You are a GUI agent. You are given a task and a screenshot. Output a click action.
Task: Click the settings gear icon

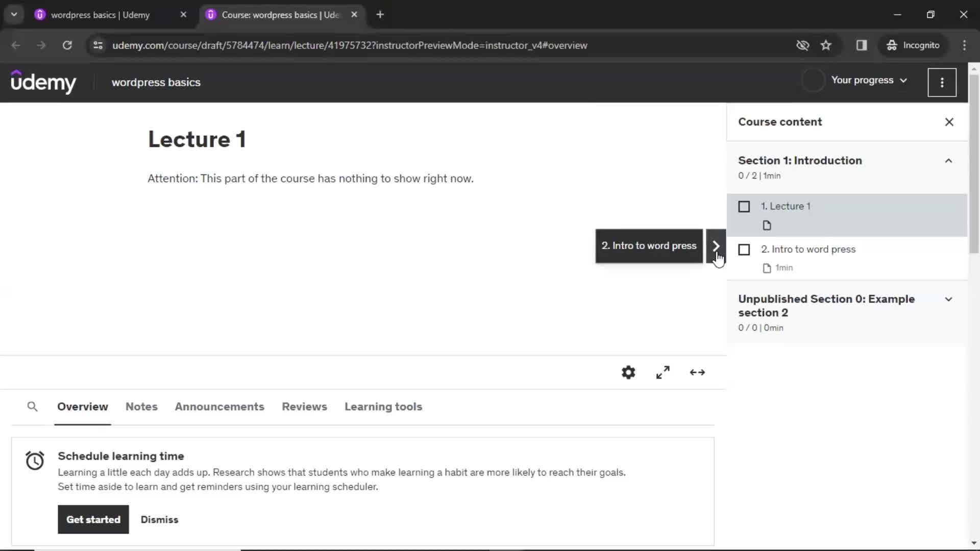point(629,373)
